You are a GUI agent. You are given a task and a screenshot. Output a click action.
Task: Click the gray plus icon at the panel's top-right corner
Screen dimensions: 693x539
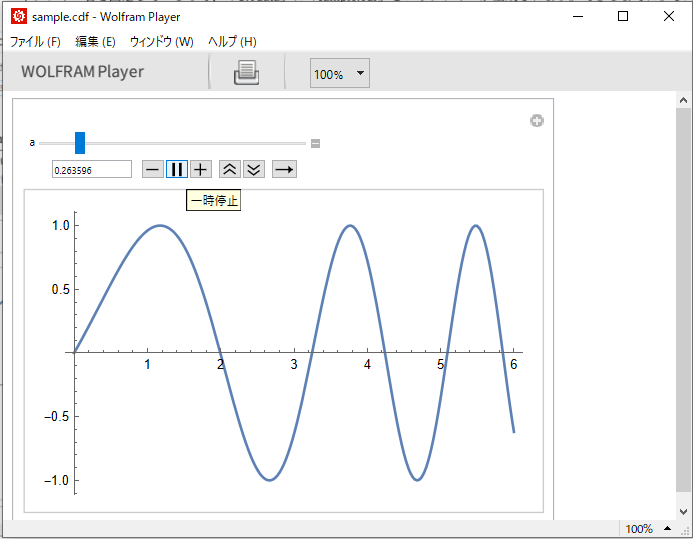[537, 121]
